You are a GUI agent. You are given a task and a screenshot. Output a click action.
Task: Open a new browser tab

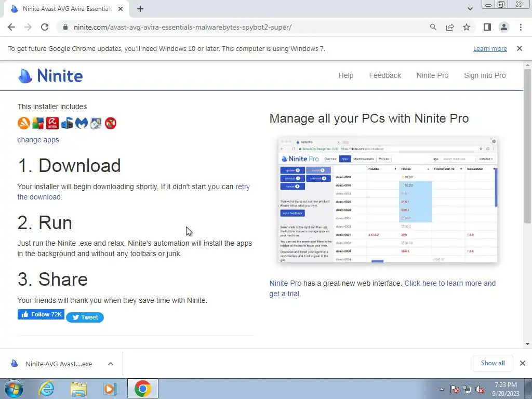tap(140, 9)
